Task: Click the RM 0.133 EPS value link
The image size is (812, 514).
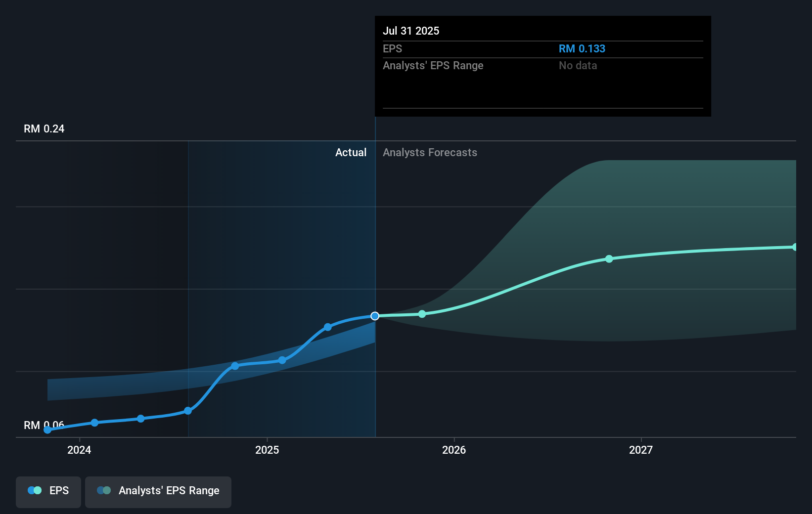Action: pyautogui.click(x=581, y=48)
